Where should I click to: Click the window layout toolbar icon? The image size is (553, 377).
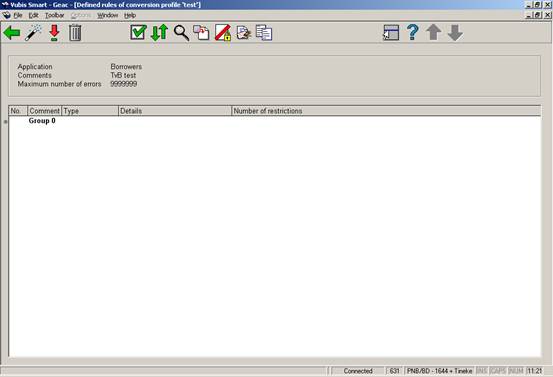tap(391, 33)
